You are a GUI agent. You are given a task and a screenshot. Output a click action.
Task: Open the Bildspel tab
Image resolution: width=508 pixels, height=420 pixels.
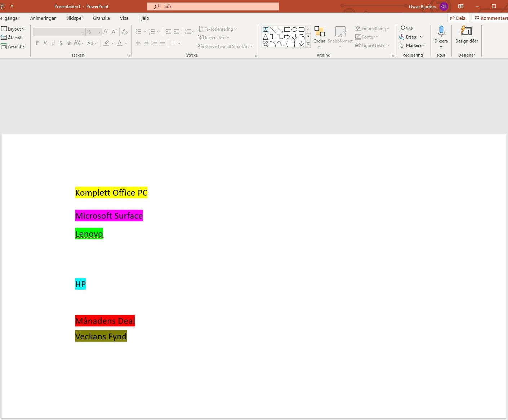coord(74,18)
